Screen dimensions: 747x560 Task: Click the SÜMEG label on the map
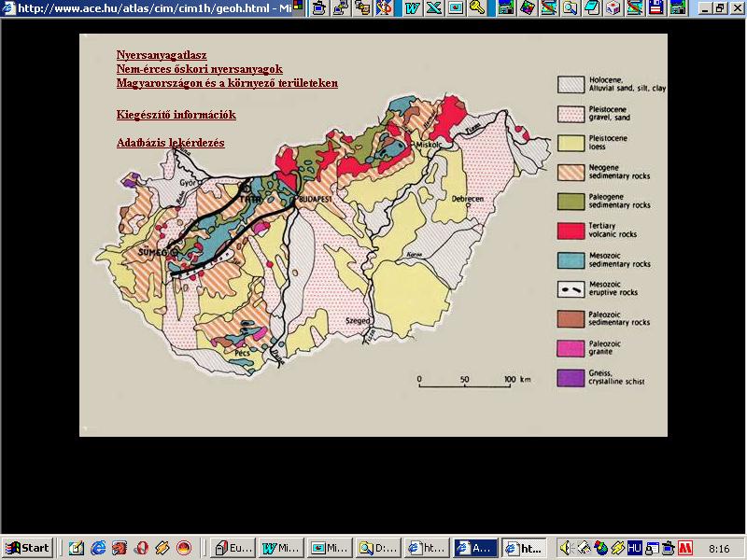[152, 252]
